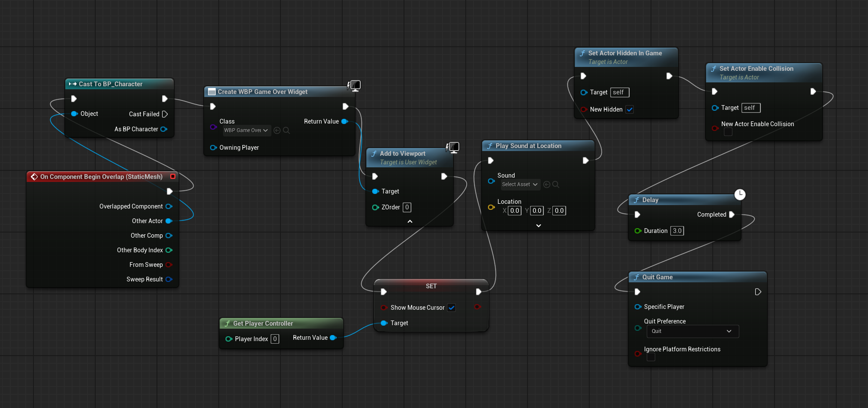Click the Quit Preference input pin

point(638,328)
